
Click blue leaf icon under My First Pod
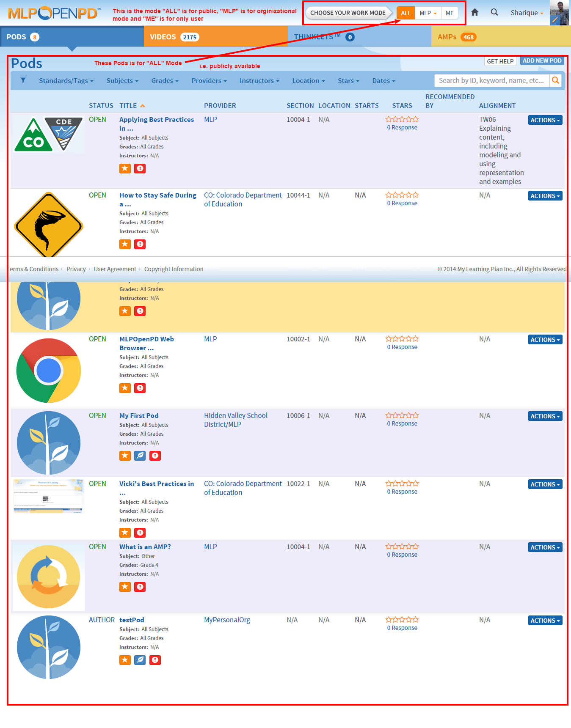pyautogui.click(x=140, y=456)
